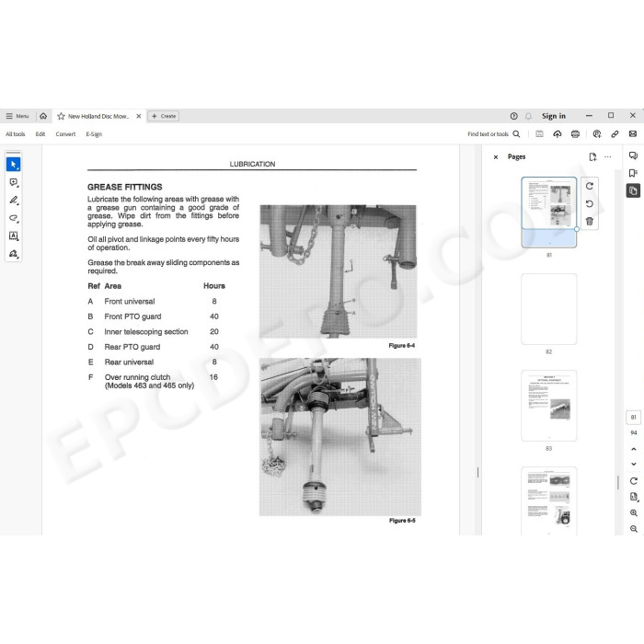Select blank page 82 thumbnail

click(x=548, y=309)
